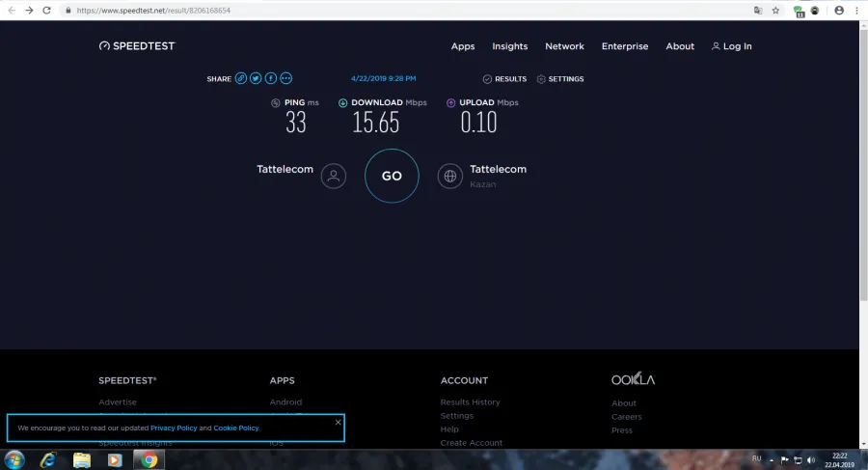
Task: Click the Results checkmark icon
Action: (x=487, y=79)
